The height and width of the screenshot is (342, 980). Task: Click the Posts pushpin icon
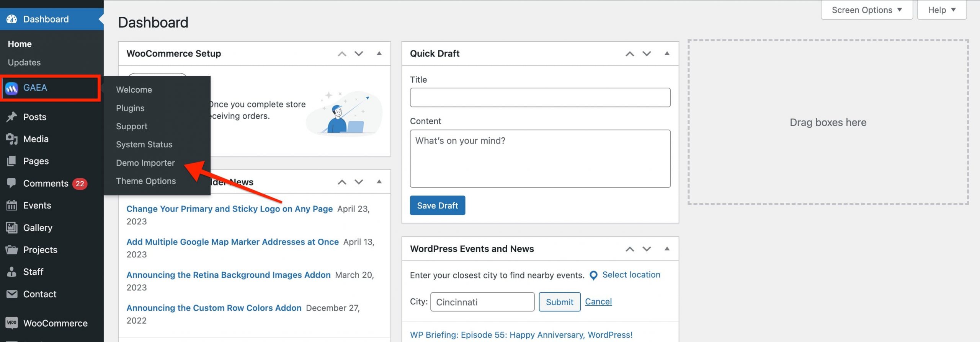tap(12, 117)
